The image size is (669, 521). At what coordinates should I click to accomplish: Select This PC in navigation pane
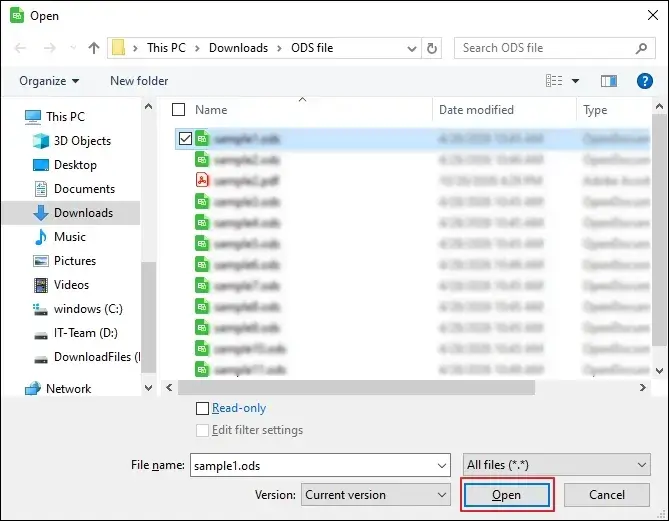tap(55, 116)
